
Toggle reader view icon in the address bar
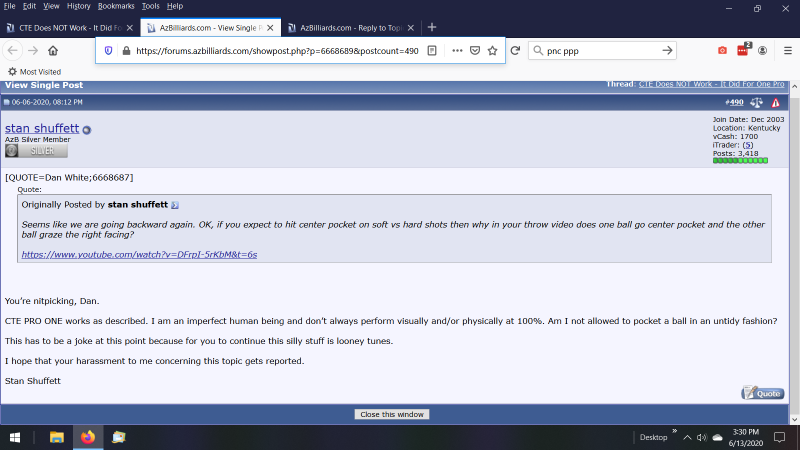[431, 50]
